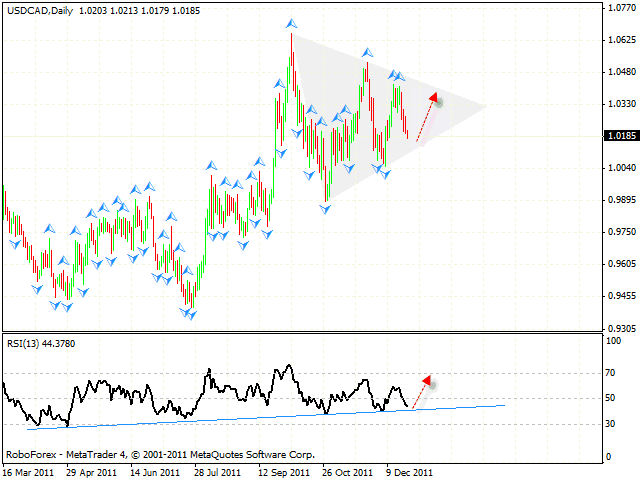Select the blue fractal arrow below the lowest candle
The width and height of the screenshot is (640, 480).
click(x=189, y=315)
